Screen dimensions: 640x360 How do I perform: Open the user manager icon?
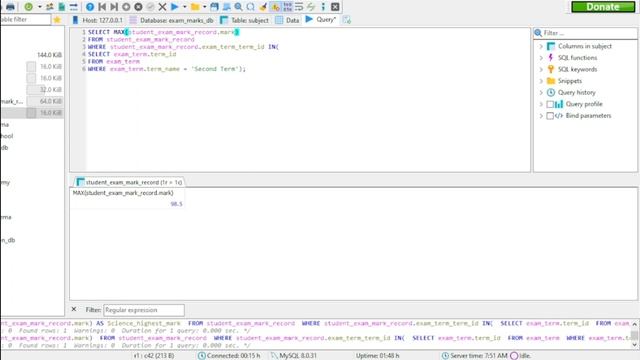click(50, 7)
